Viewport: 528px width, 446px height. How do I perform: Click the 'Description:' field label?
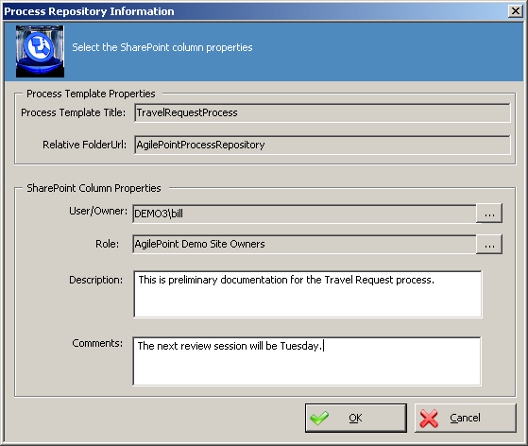click(96, 280)
